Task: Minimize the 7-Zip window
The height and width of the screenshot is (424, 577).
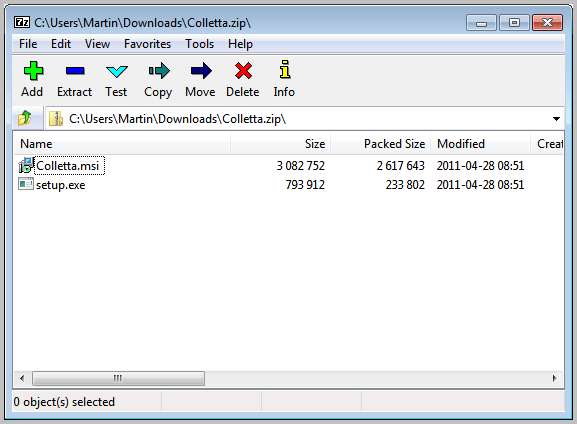Action: (481, 23)
